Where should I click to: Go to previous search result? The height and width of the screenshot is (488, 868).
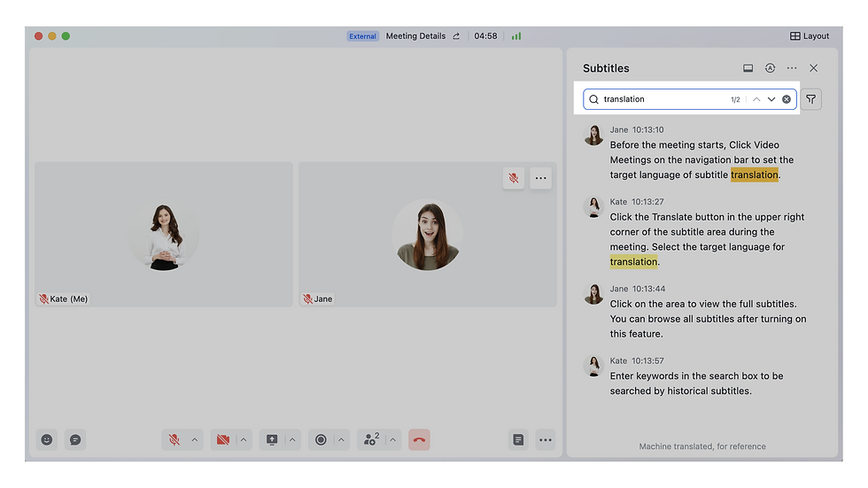756,99
